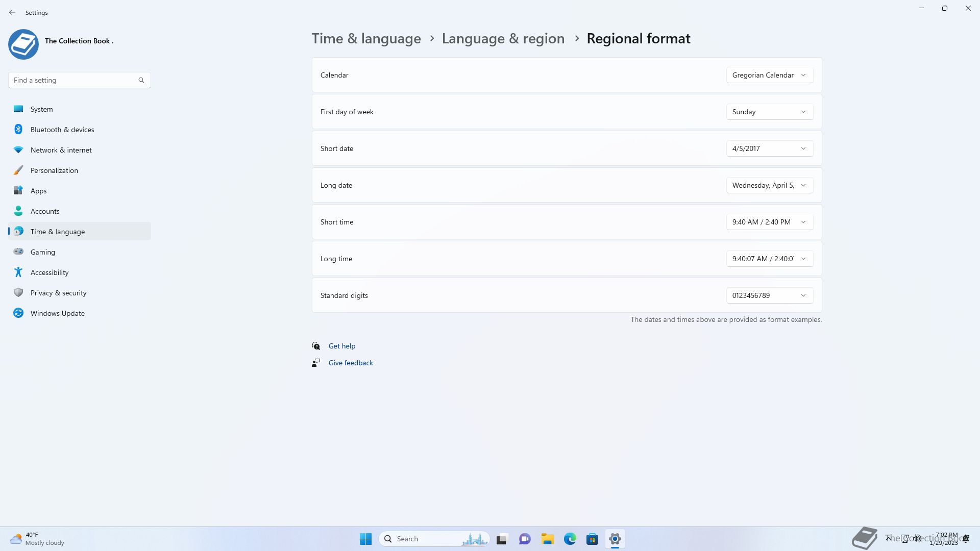Change the Short date format dropdown
This screenshot has height=551, width=980.
[x=769, y=148]
